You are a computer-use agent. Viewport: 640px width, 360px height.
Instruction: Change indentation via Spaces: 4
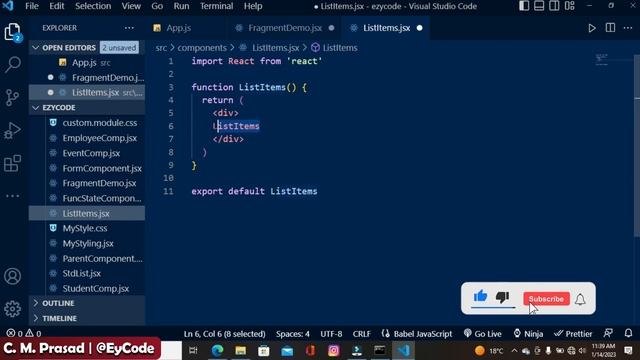293,333
